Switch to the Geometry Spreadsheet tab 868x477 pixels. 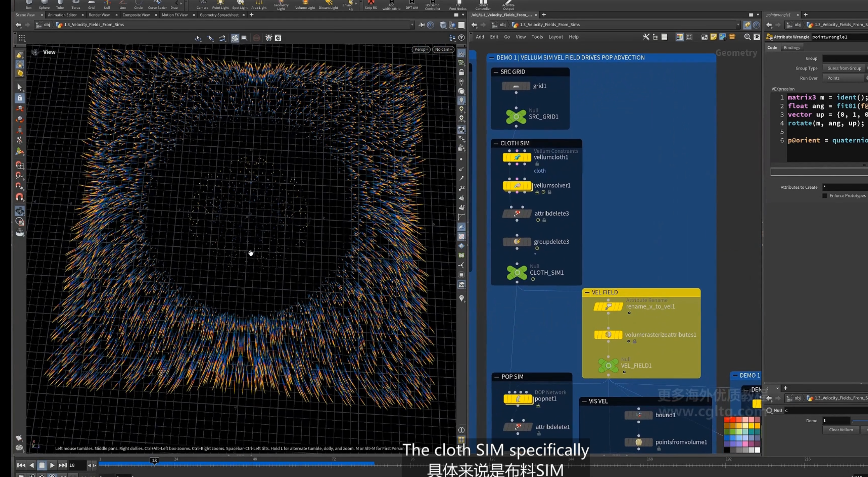click(219, 15)
